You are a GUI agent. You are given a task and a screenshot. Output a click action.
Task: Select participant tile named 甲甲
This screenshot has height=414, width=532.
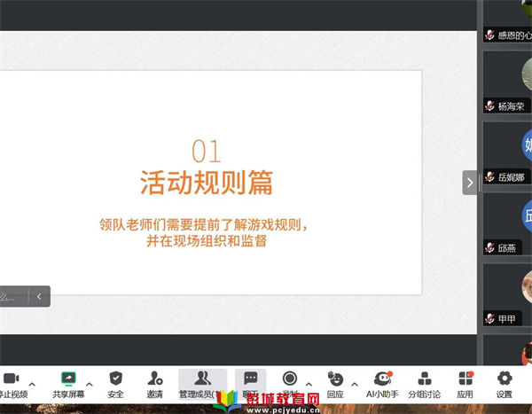[x=507, y=295]
